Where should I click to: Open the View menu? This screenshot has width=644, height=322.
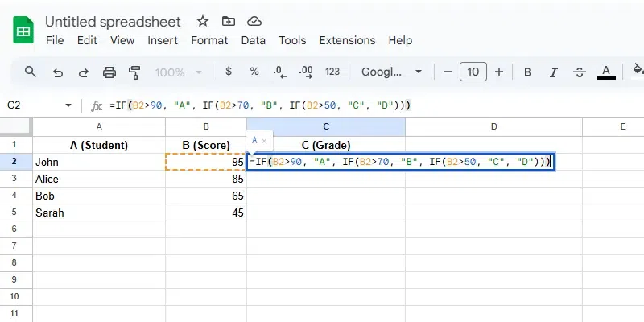[122, 40]
